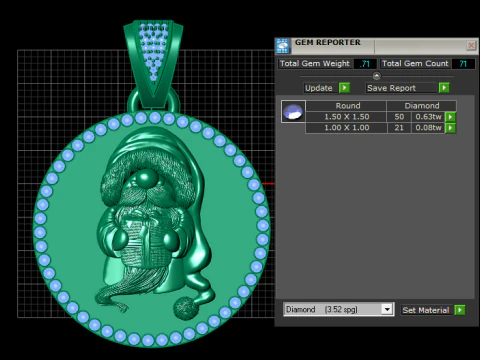Click the 0.08tw weight value
The width and height of the screenshot is (480, 360).
(x=428, y=128)
